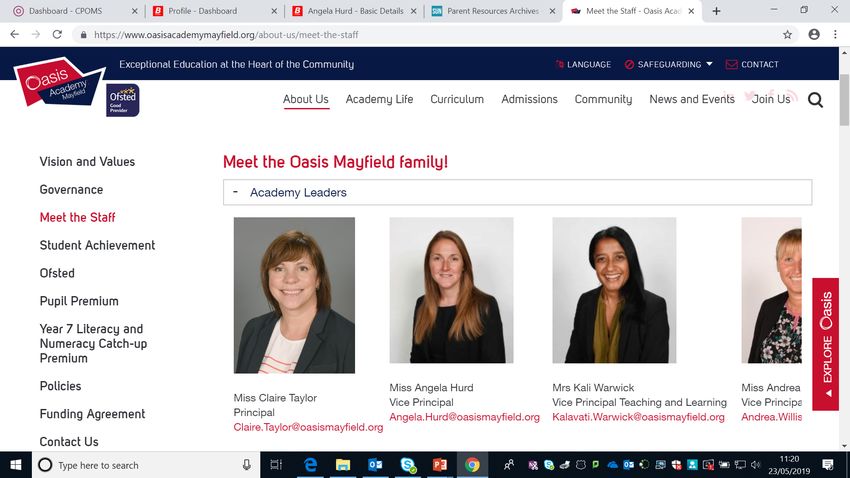Open the Chrome profile avatar icon
The width and height of the screenshot is (850, 478).
(x=814, y=35)
